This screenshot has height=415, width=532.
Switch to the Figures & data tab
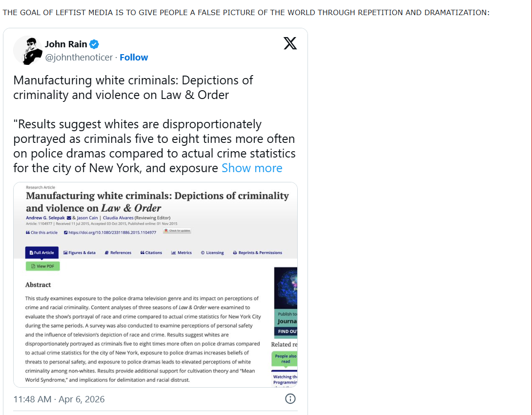pyautogui.click(x=80, y=253)
